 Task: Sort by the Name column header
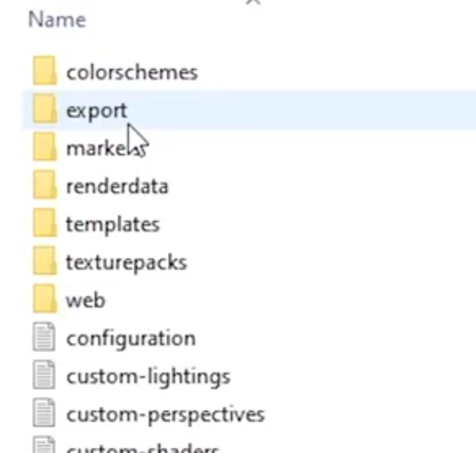[x=57, y=20]
